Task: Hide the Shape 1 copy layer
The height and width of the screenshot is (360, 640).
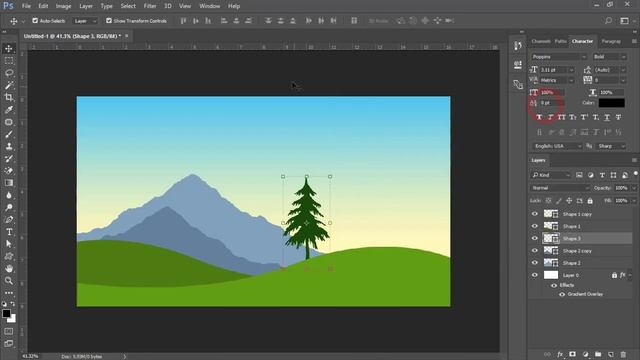Action: pyautogui.click(x=535, y=214)
